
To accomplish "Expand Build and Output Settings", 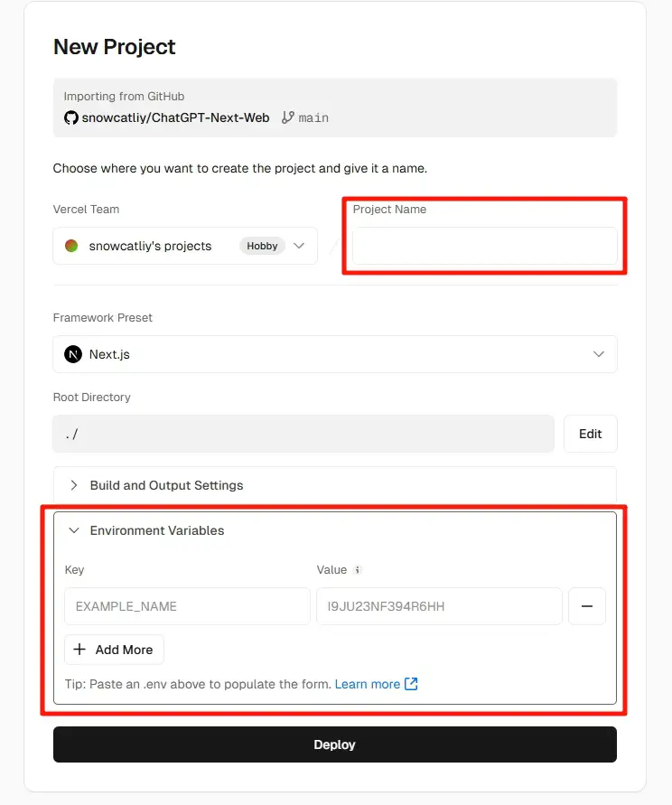I will 167,485.
